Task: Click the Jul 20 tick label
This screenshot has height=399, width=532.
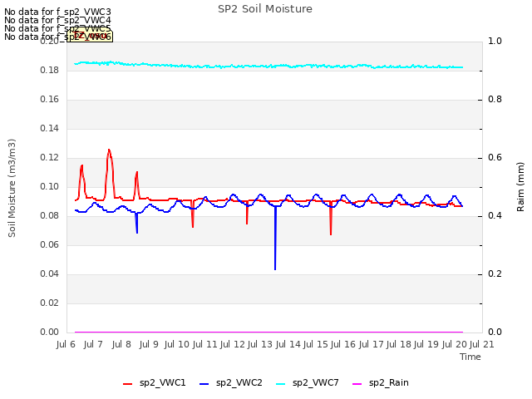Action: pos(455,344)
